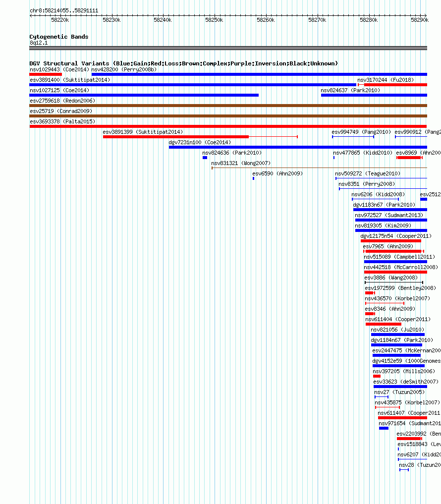Click the red esv8969 loss bar
This screenshot has height=504, width=441.
pos(409,158)
